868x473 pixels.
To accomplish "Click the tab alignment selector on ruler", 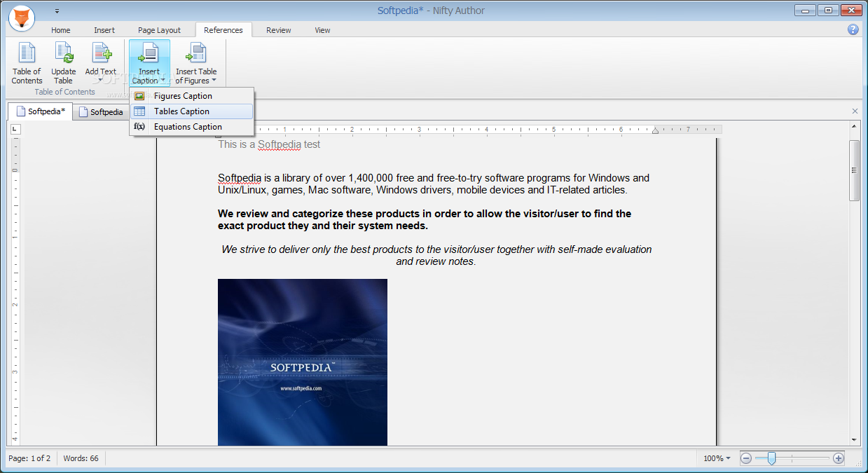I will (x=16, y=129).
